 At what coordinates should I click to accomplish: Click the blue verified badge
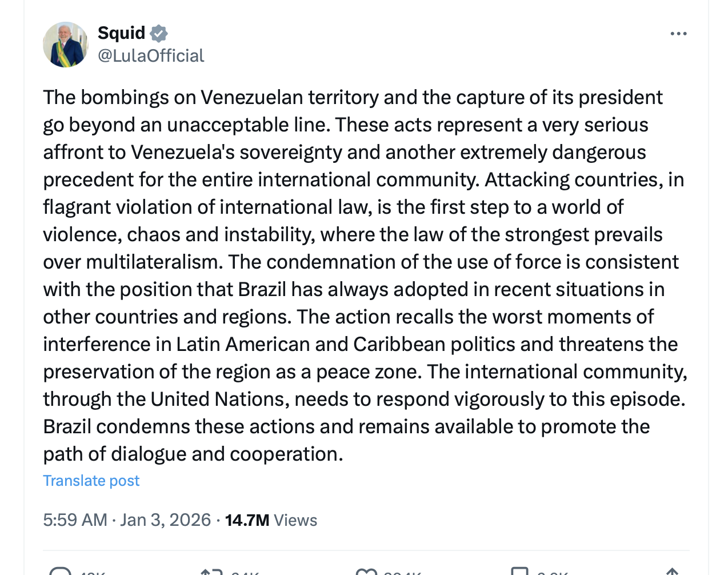coord(159,34)
